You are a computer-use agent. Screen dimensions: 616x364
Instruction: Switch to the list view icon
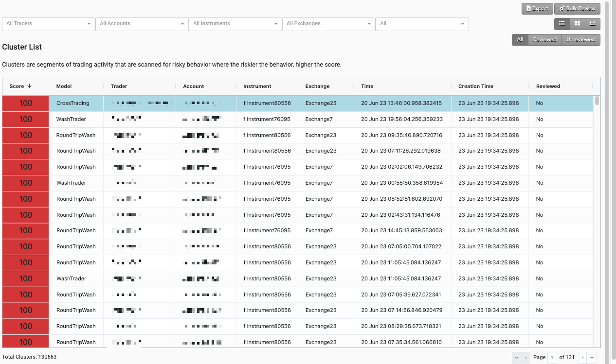(x=562, y=23)
